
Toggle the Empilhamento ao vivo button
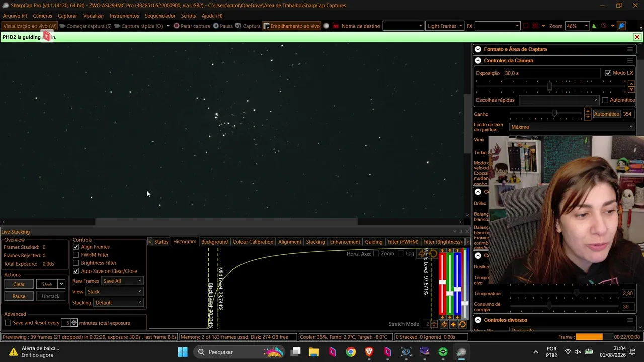(x=292, y=26)
